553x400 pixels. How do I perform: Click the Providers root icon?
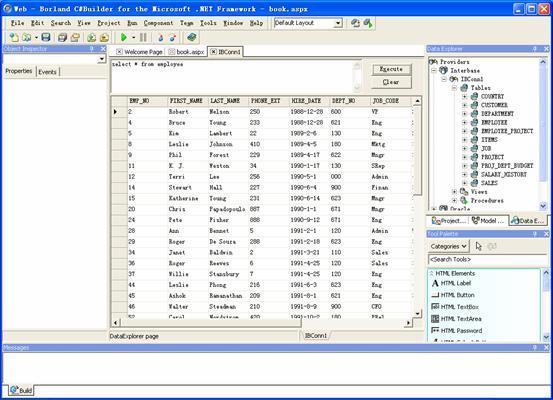coord(433,62)
